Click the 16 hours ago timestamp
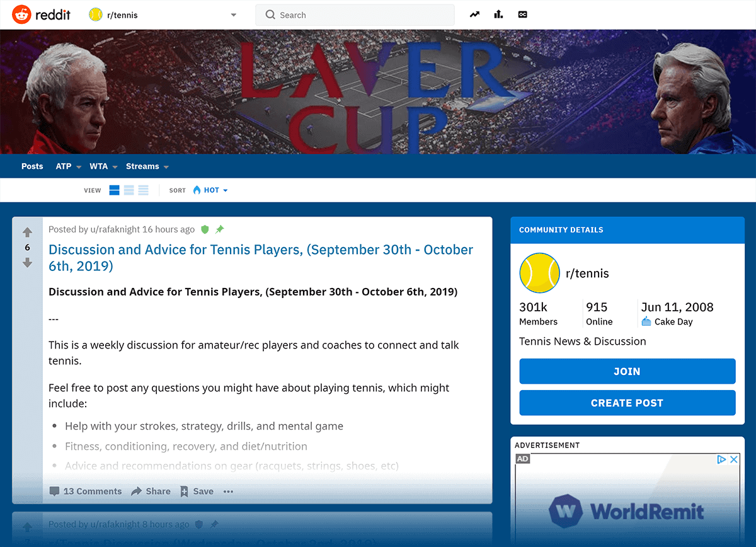The image size is (756, 547). [169, 229]
